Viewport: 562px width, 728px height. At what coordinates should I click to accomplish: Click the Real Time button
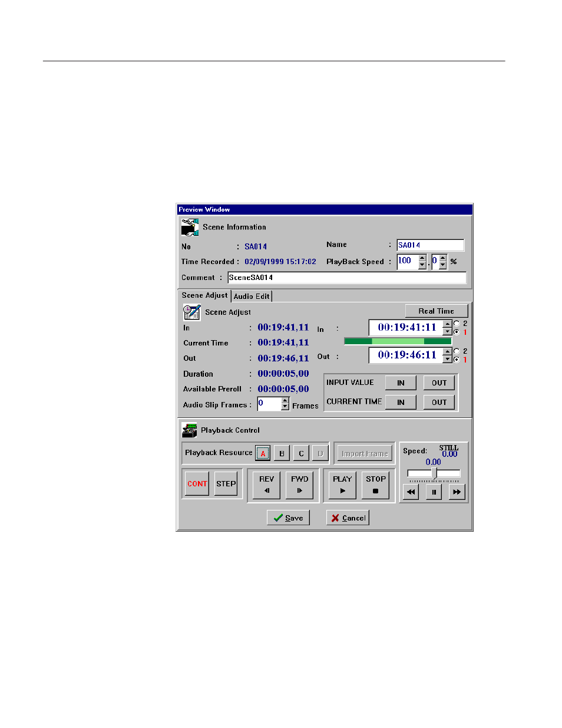coord(437,311)
